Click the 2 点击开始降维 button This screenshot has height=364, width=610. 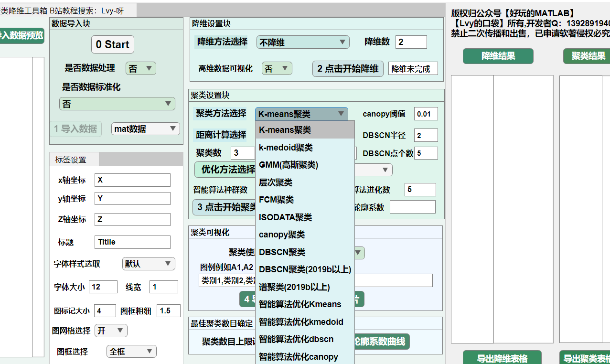tap(348, 68)
